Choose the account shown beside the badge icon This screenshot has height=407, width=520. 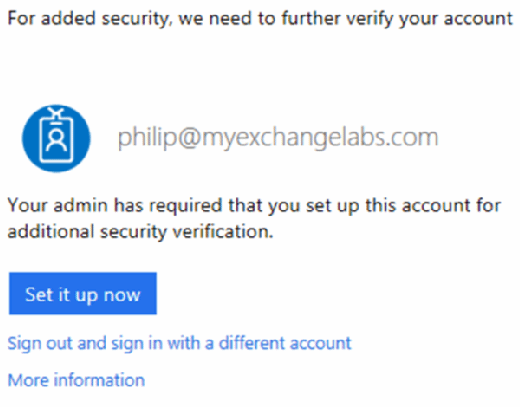click(278, 138)
